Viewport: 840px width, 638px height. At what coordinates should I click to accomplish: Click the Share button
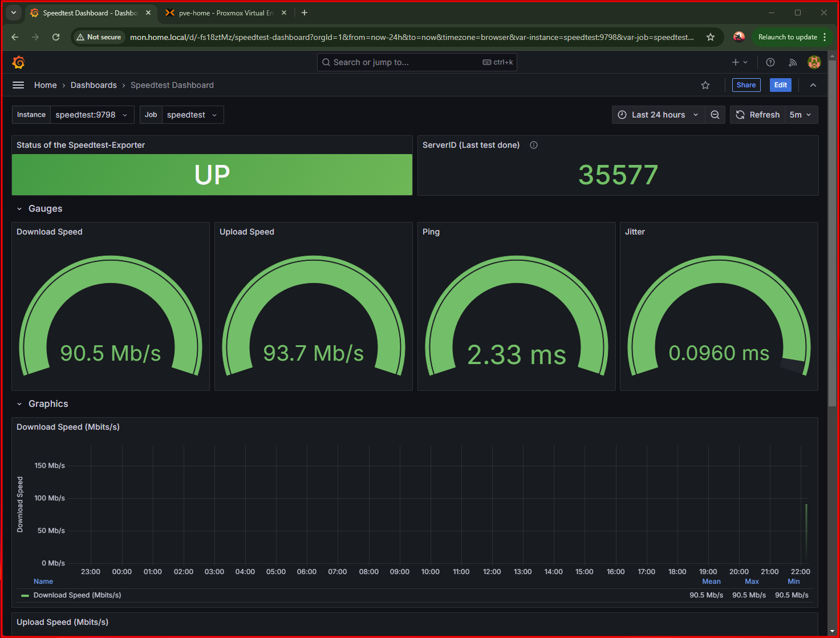(x=746, y=85)
